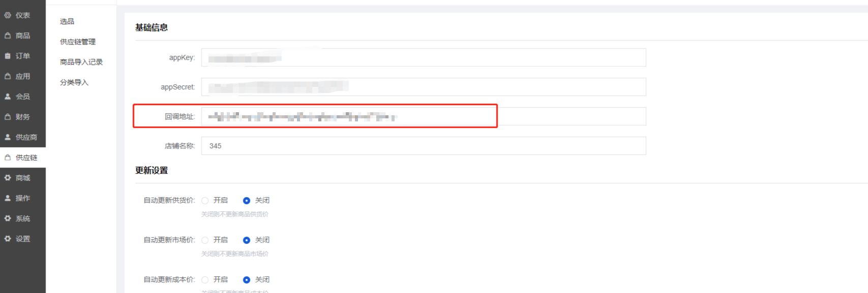Click the appKey input field

(x=424, y=57)
